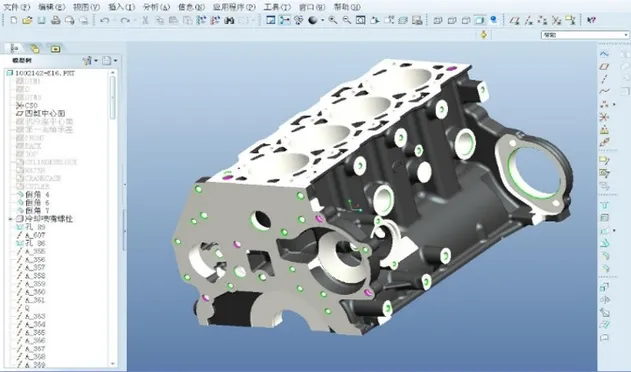
Task: Select the 四缸中心面 datum plane item
Action: pyautogui.click(x=40, y=114)
